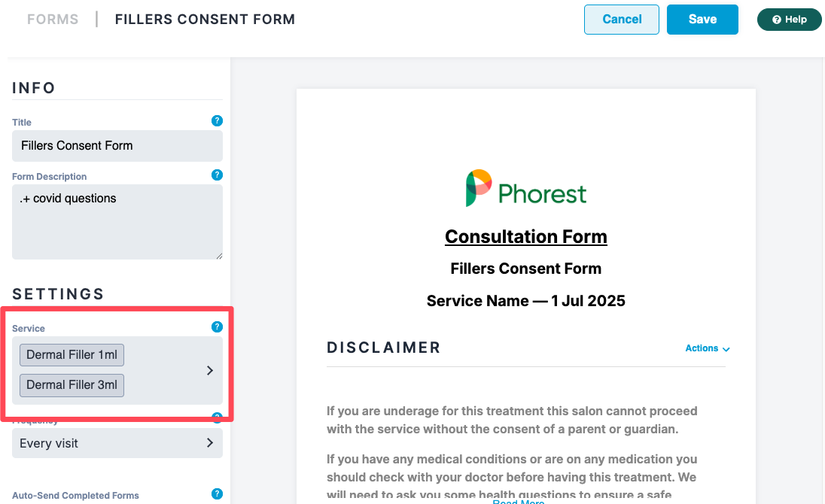Click the Form Description resize handle corner
The image size is (825, 504).
[x=219, y=256]
